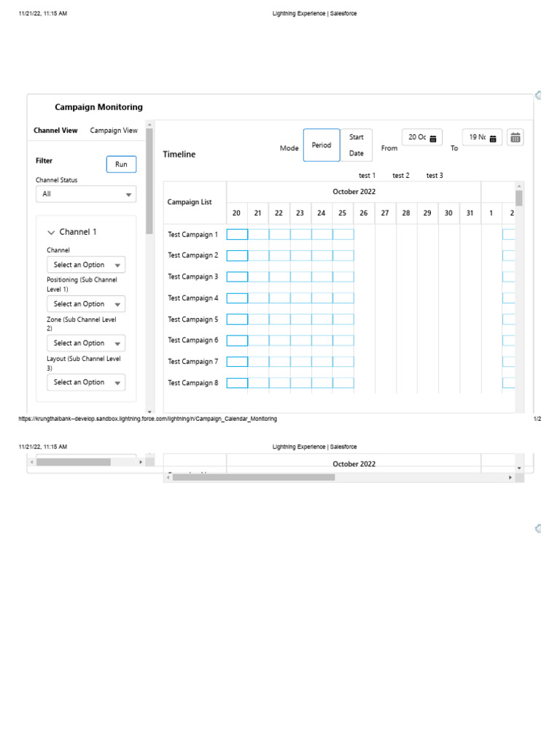
Task: Click the test 3 legend label
Action: point(435,176)
